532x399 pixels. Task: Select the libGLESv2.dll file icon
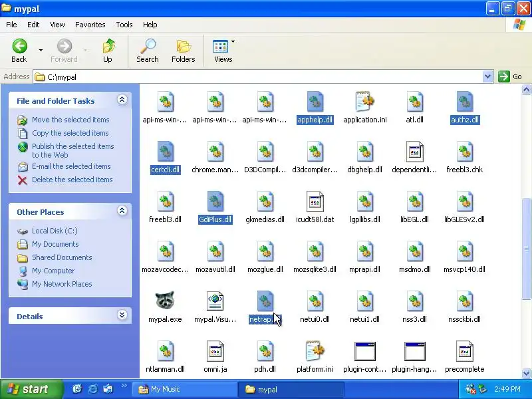pos(464,201)
